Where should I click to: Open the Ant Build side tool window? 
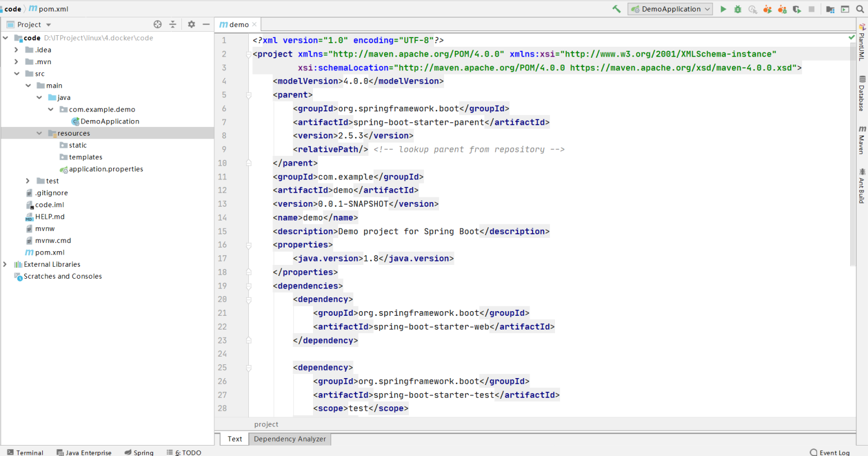(862, 185)
